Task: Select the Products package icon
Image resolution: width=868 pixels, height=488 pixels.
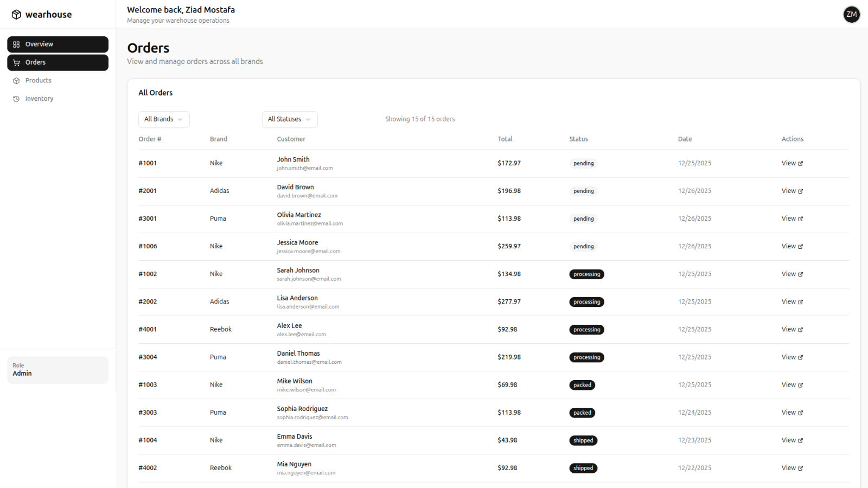Action: (17, 80)
